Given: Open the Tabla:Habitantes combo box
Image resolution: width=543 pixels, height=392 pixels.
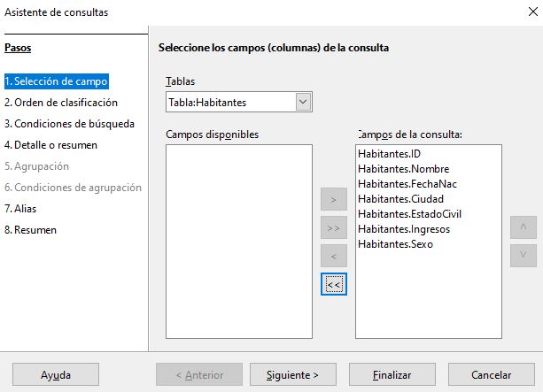Looking at the screenshot, I should 239,102.
